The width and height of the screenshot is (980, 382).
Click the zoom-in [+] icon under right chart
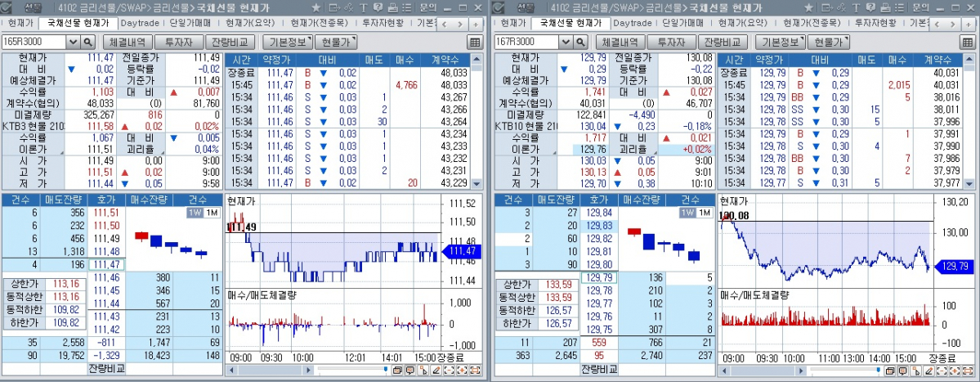point(955,371)
